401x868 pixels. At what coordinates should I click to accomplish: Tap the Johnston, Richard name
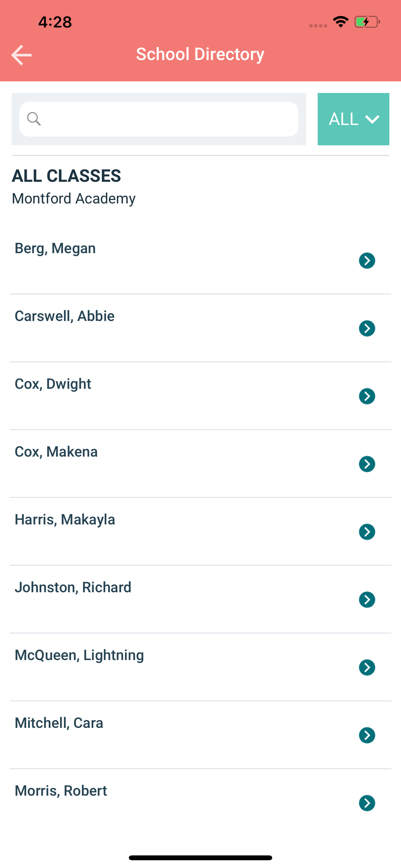[x=73, y=587]
